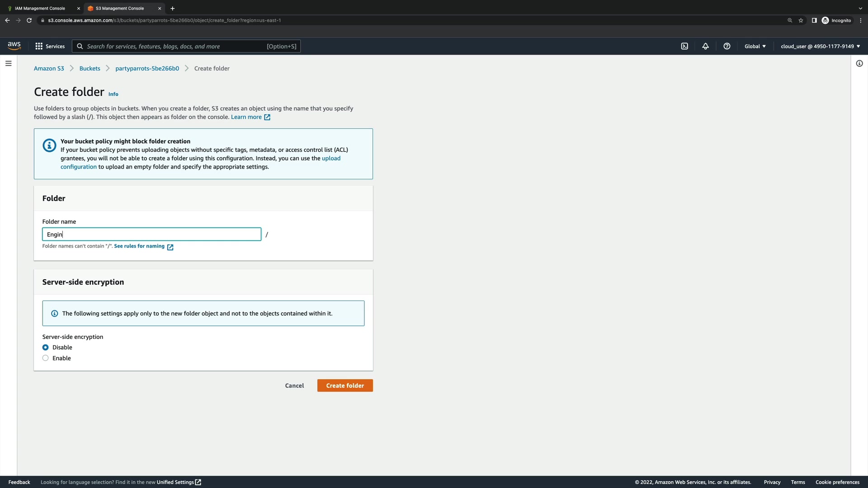Image resolution: width=868 pixels, height=488 pixels.
Task: Open right-side info panel icon
Action: click(x=859, y=63)
